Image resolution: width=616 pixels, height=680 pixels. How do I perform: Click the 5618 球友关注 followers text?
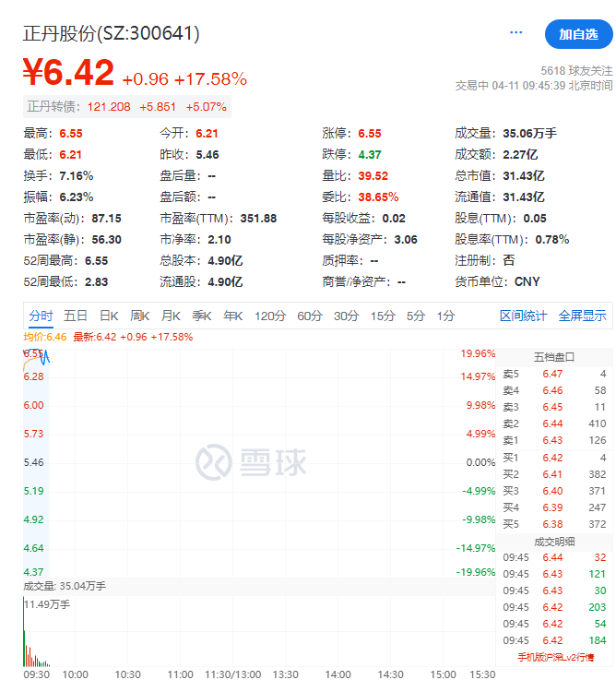click(x=576, y=71)
